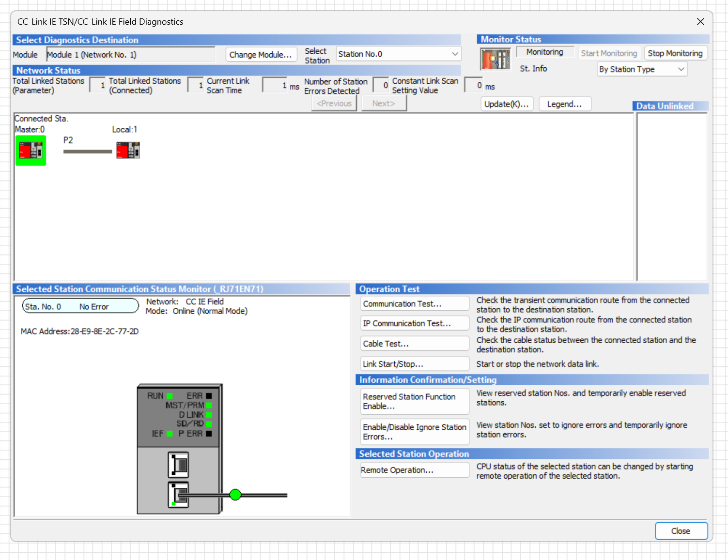Click the Data Unlinked header

point(670,106)
